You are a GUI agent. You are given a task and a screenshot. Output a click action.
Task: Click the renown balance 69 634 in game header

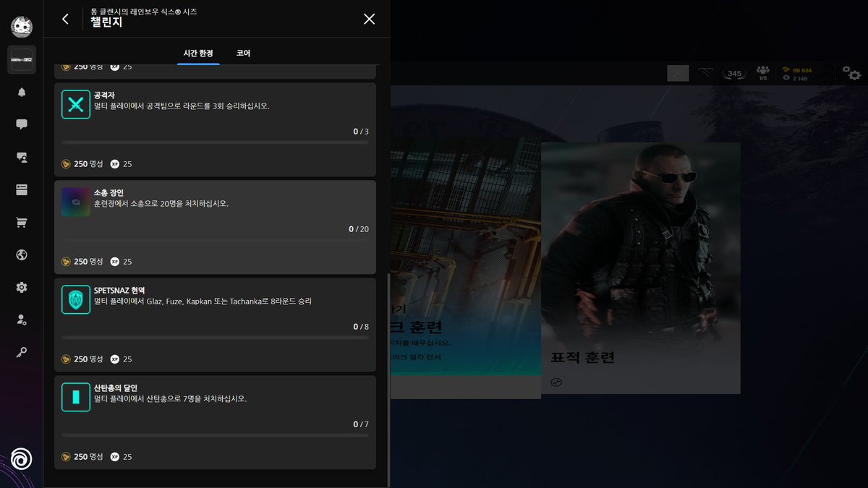click(x=802, y=70)
